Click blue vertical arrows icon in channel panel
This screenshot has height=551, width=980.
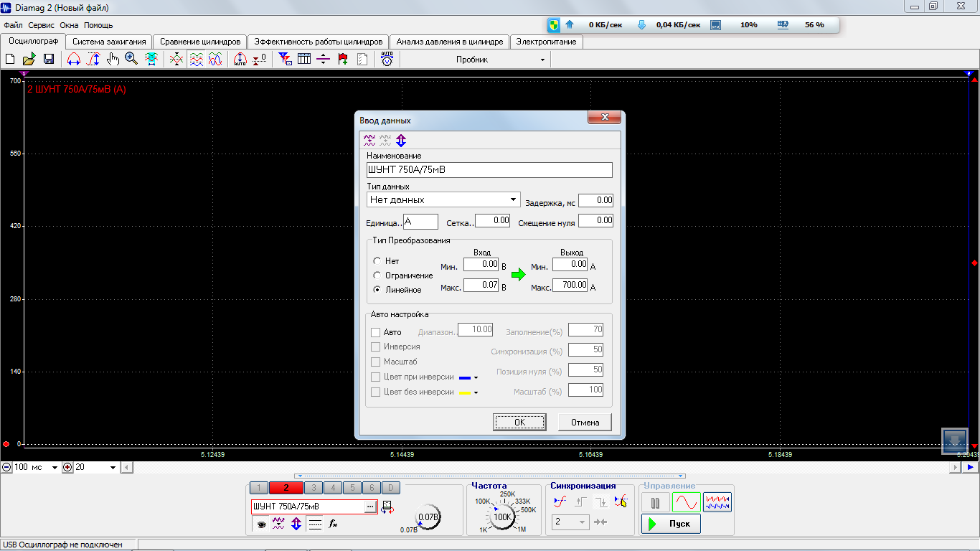(296, 524)
